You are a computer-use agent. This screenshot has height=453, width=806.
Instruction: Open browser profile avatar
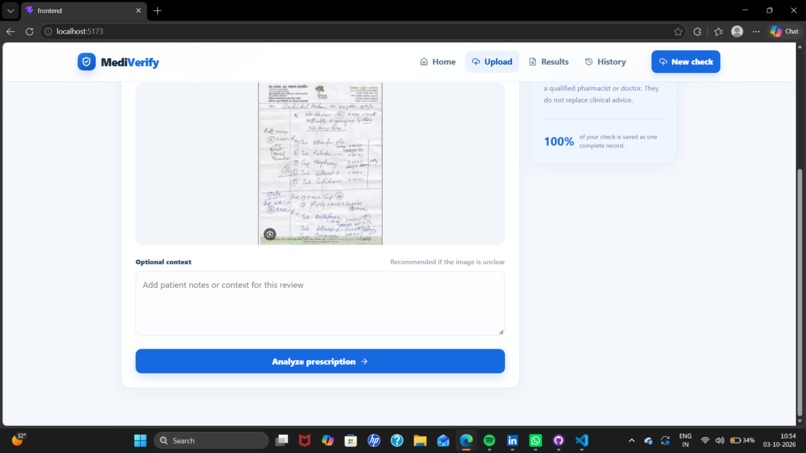coord(737,31)
